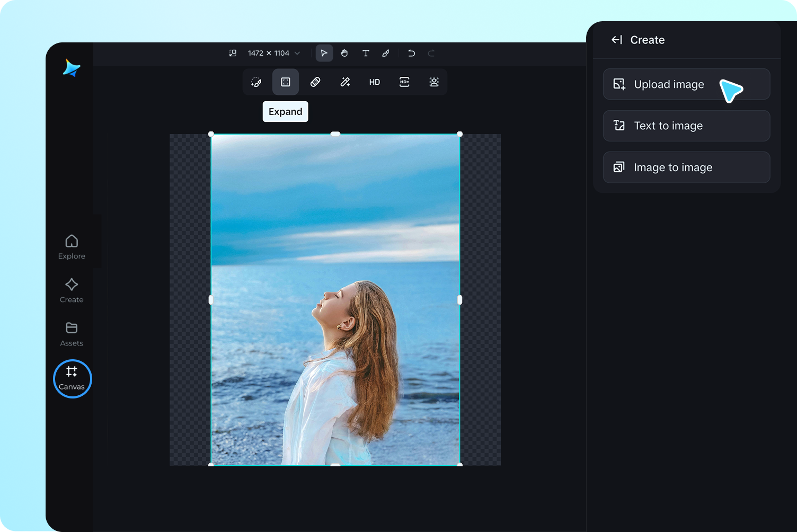797x532 pixels.
Task: Select the woman photo on the canvas
Action: tap(335, 300)
